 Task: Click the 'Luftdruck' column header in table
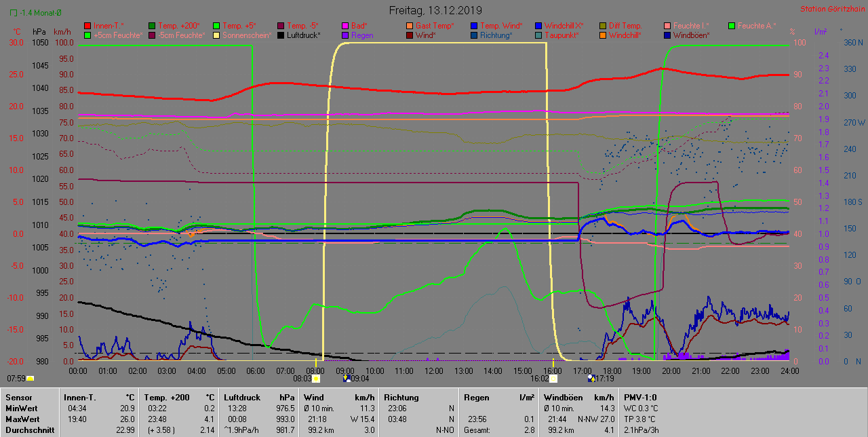click(x=243, y=398)
